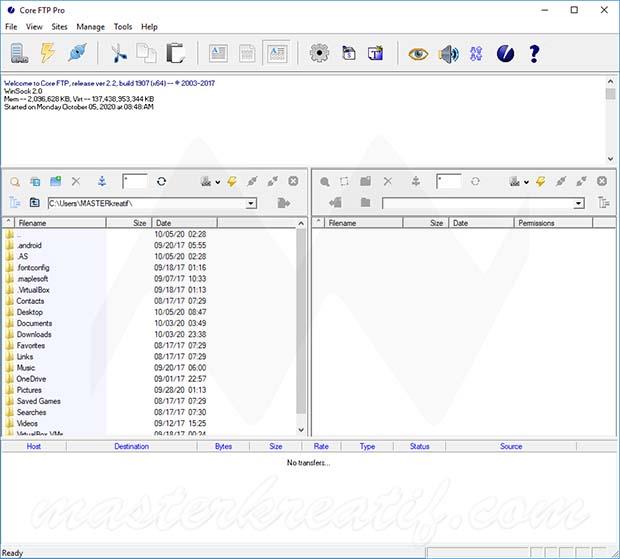620x559 pixels.
Task: Click the remote panel delete X icon
Action: point(388,181)
